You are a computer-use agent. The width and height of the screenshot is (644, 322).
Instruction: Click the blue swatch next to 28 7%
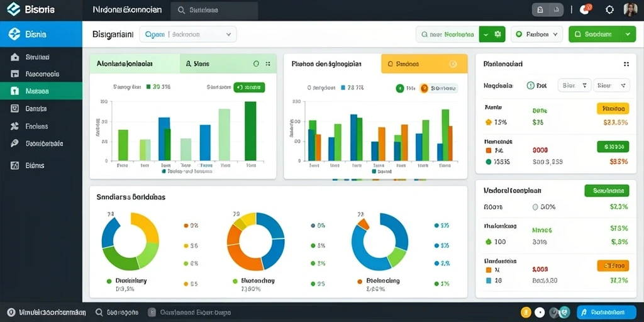343,87
